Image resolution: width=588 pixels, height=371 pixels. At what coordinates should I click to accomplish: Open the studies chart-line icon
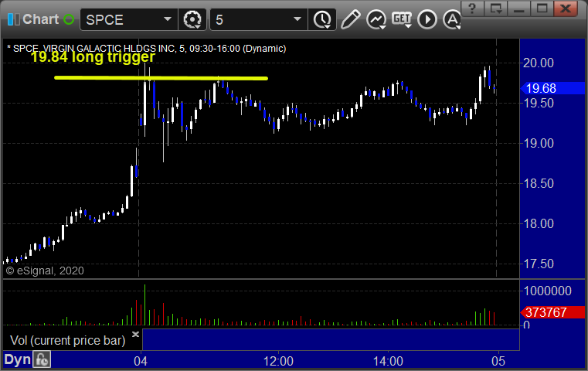coord(376,19)
